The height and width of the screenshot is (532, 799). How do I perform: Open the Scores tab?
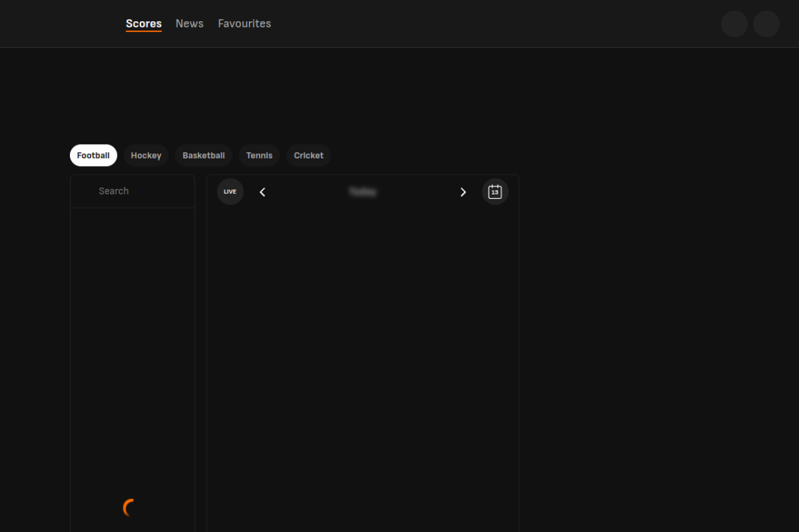[x=144, y=24]
